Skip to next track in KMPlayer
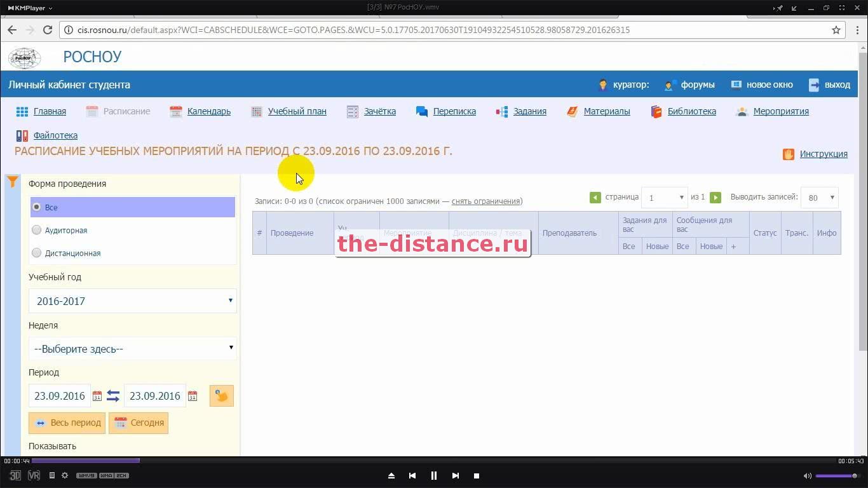Image resolution: width=868 pixels, height=488 pixels. (455, 475)
